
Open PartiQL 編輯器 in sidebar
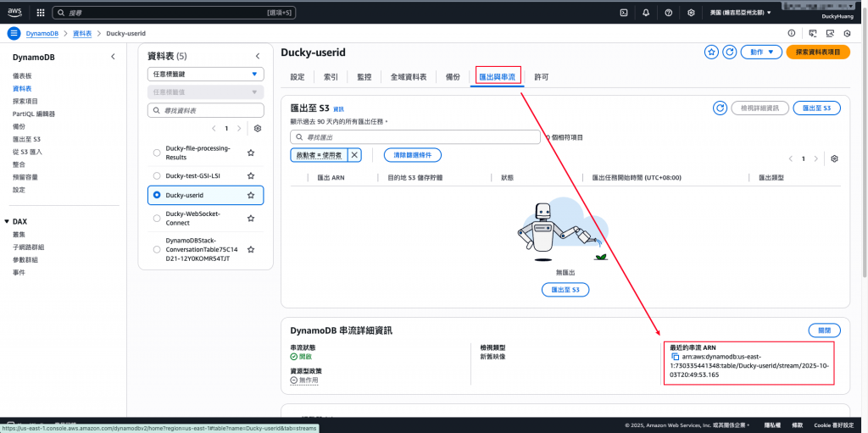(34, 114)
